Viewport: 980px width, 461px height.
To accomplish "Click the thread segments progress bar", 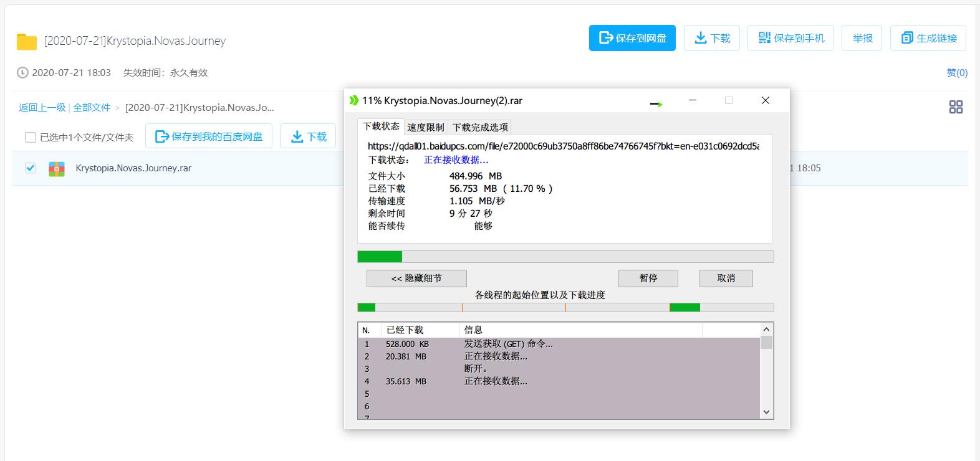I will 565,307.
